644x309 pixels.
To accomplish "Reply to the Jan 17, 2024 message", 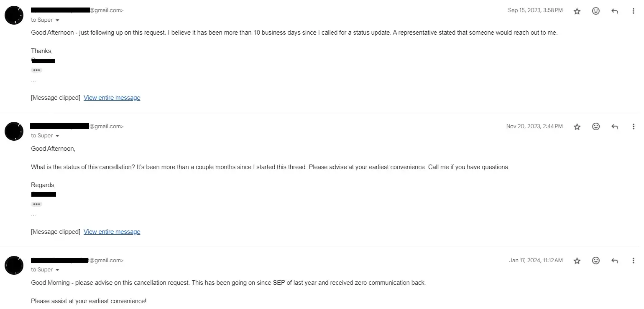I will click(x=615, y=261).
